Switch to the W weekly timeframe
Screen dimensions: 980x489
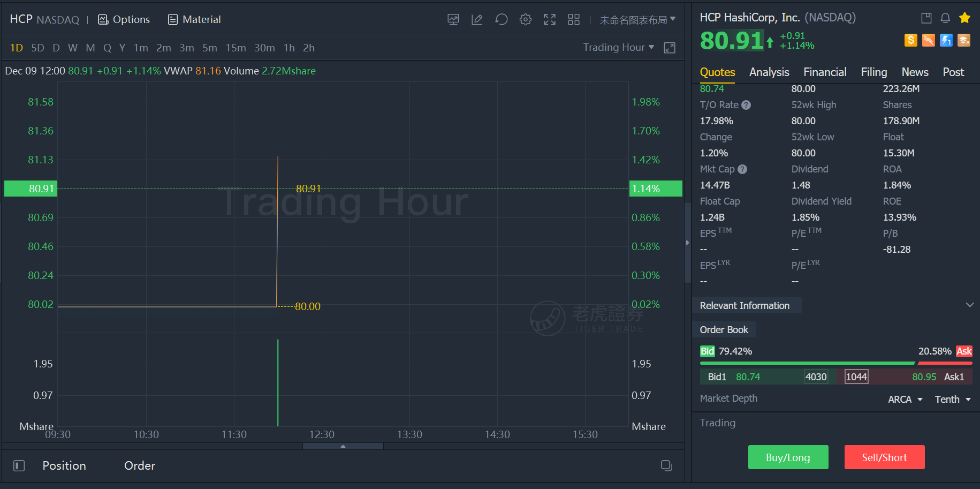pyautogui.click(x=73, y=48)
